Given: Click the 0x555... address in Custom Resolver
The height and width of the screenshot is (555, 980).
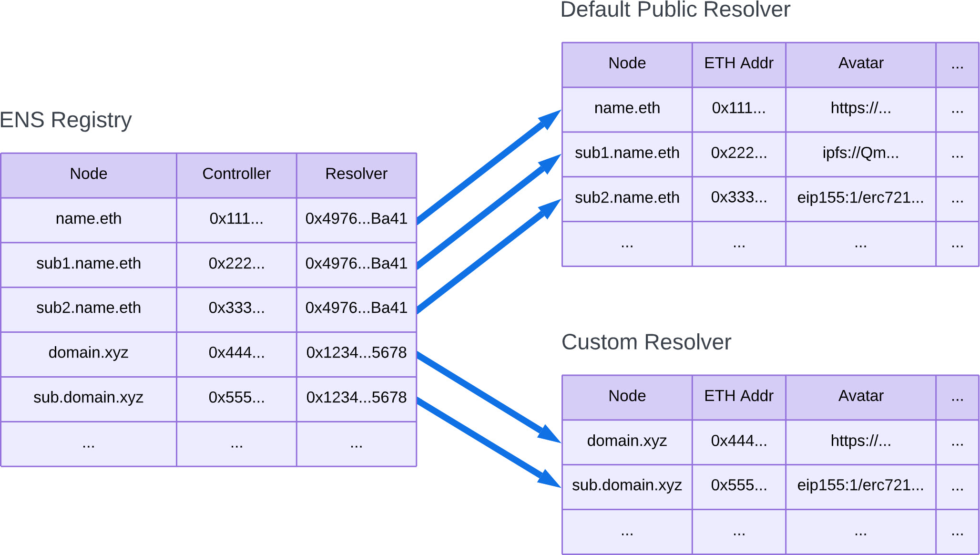Looking at the screenshot, I should [x=738, y=485].
